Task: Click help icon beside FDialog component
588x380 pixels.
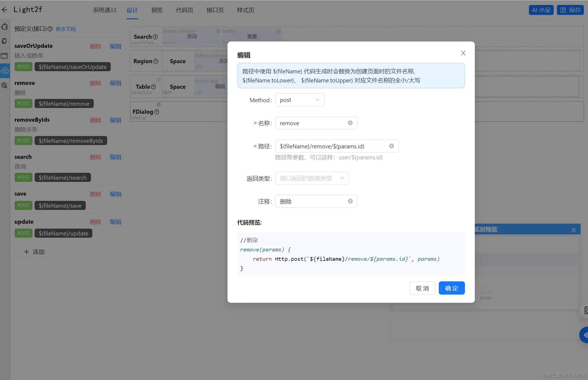Action: point(157,112)
